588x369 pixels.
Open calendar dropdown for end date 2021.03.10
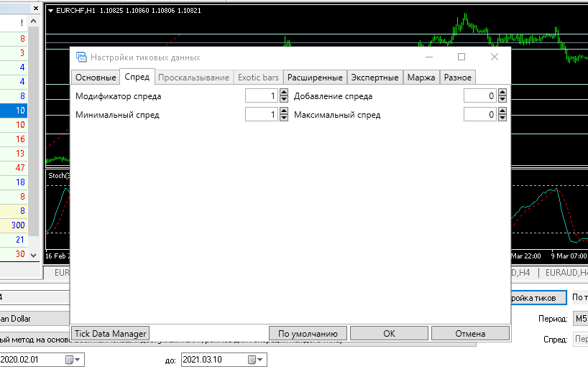(256, 360)
